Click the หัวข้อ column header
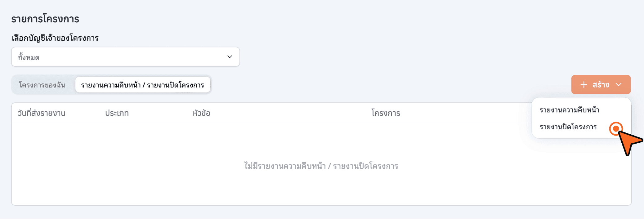This screenshot has width=644, height=219. pyautogui.click(x=201, y=113)
